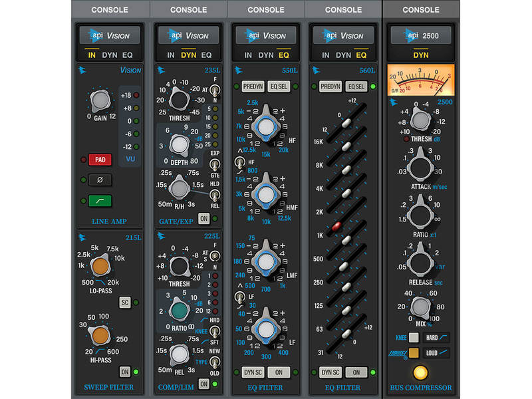This screenshot has height=399, width=532.
Task: Flip the EXP/GTE toggle switch
Action: tap(214, 163)
